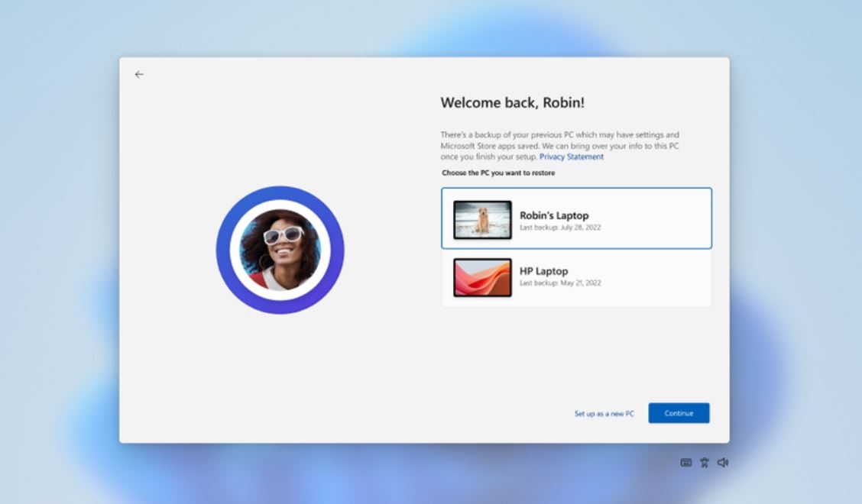862x504 pixels.
Task: Go back using the back arrow
Action: [139, 74]
